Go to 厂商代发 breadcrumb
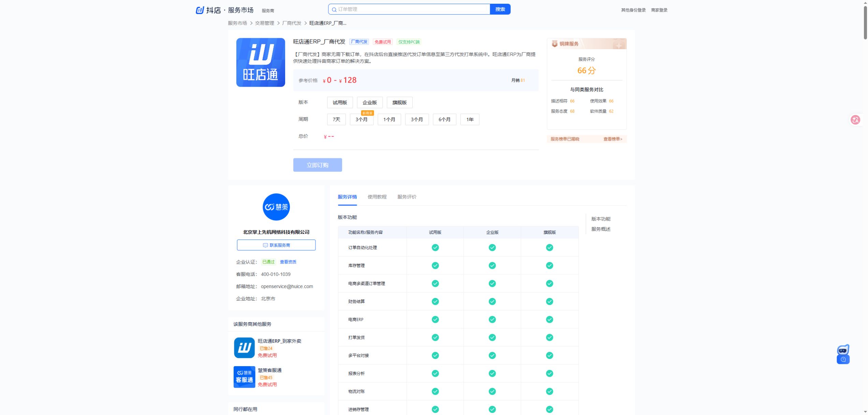Viewport: 868px width, 415px height. 292,23
